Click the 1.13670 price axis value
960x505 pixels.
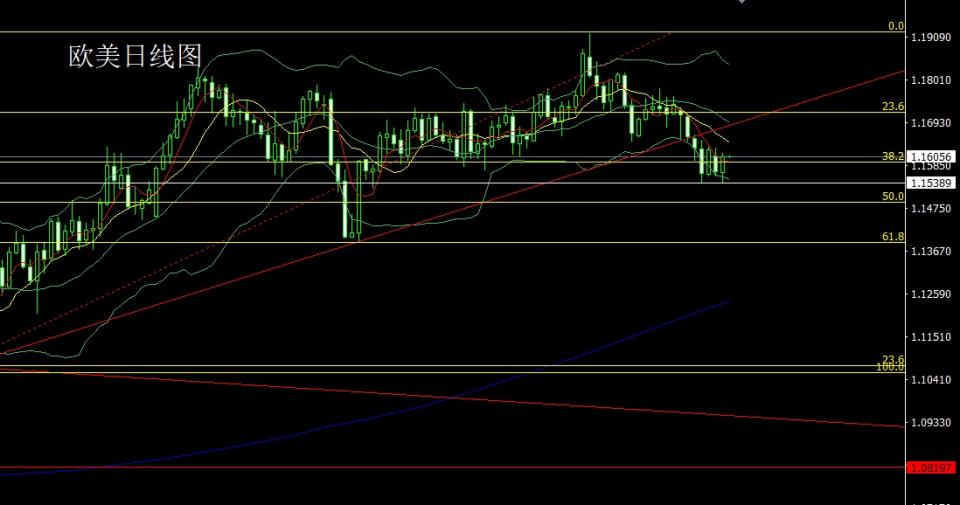930,251
